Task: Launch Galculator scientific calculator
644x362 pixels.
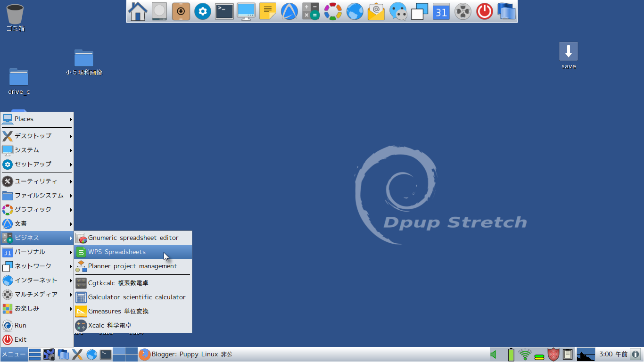Action: [133, 297]
